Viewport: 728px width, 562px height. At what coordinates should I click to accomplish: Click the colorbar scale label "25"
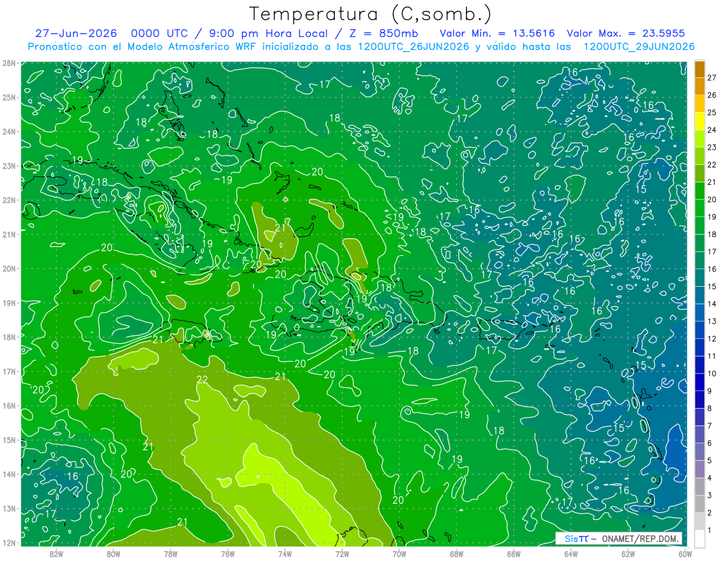click(712, 113)
